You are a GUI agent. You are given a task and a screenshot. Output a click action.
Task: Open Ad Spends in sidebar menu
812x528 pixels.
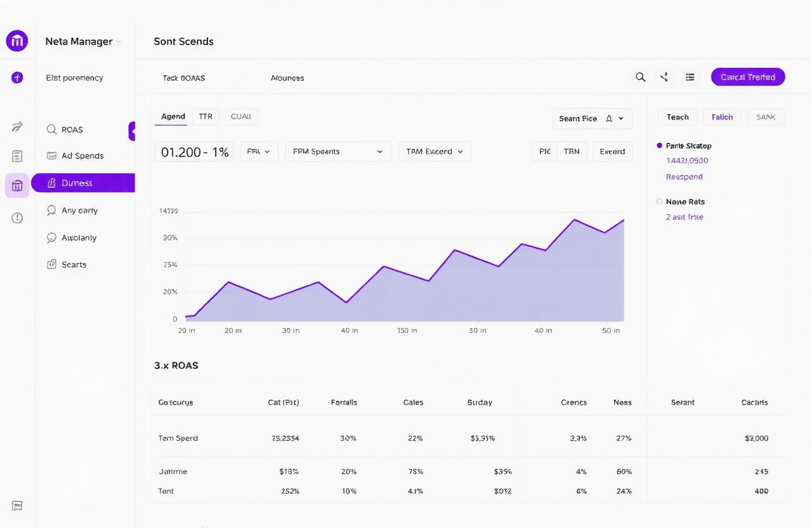(82, 156)
